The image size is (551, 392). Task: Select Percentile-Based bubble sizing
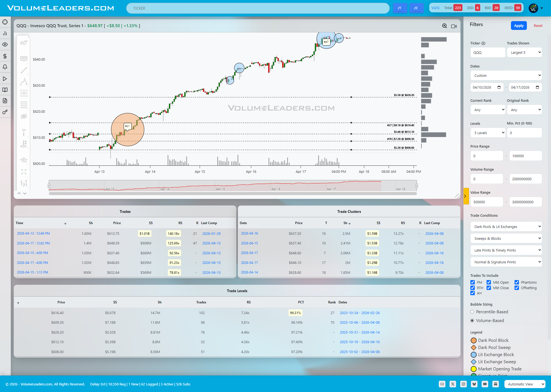472,312
